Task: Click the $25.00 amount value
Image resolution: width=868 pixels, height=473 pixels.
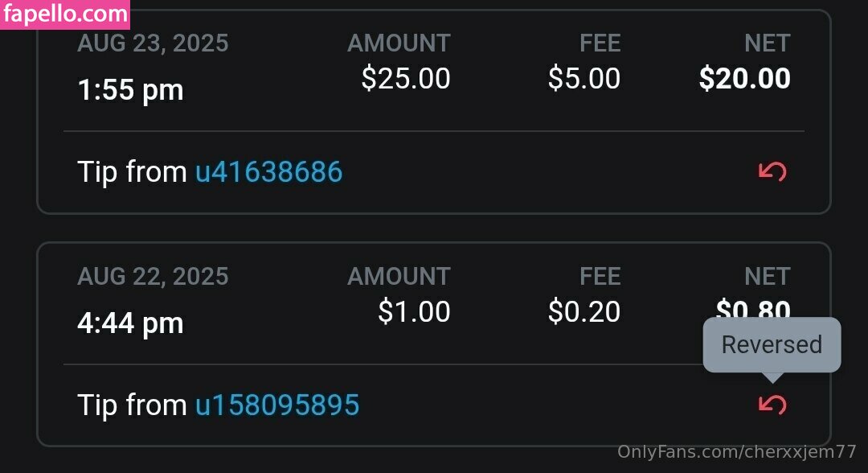Action: (406, 78)
